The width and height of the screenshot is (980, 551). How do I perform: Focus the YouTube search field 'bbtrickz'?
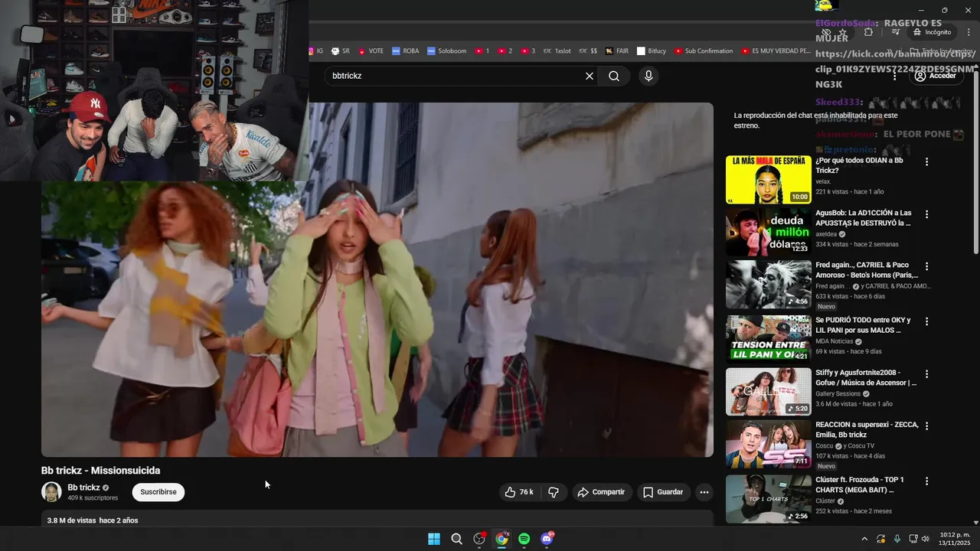[456, 76]
